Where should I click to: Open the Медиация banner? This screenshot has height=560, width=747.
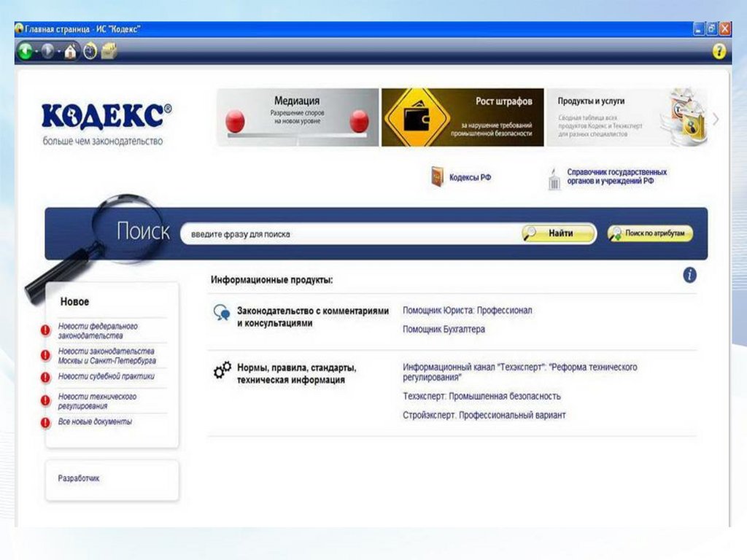coord(298,117)
